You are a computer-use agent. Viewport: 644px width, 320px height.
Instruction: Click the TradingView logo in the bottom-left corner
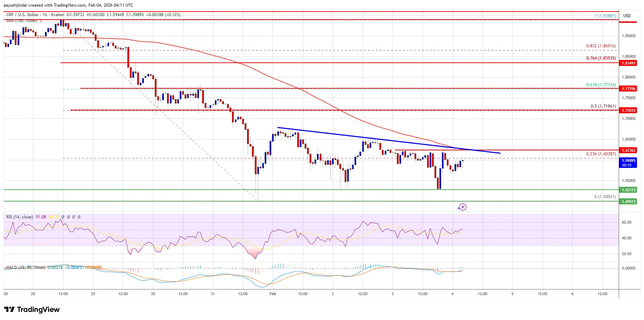(x=32, y=309)
